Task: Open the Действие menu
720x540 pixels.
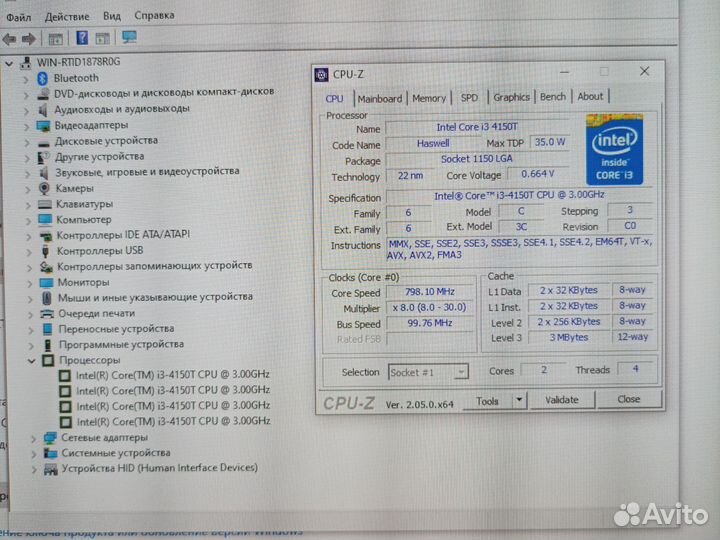Action: tap(67, 17)
